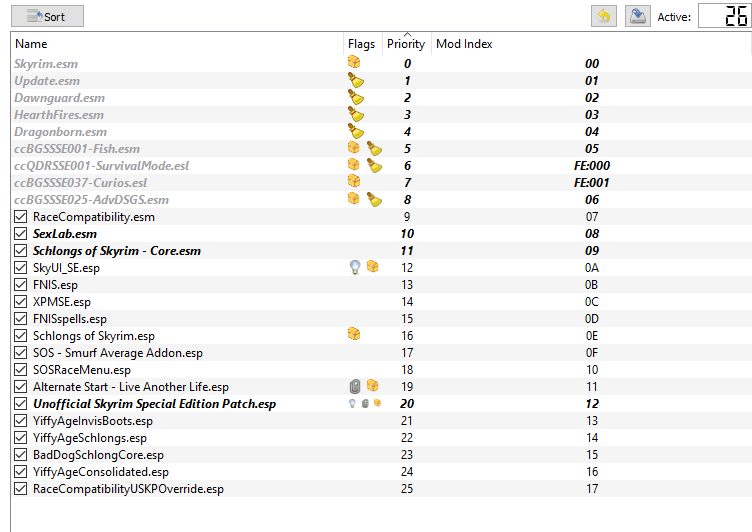This screenshot has height=532, width=752.
Task: Click mod index 0A for SkyUI_SE.esp
Action: point(592,268)
